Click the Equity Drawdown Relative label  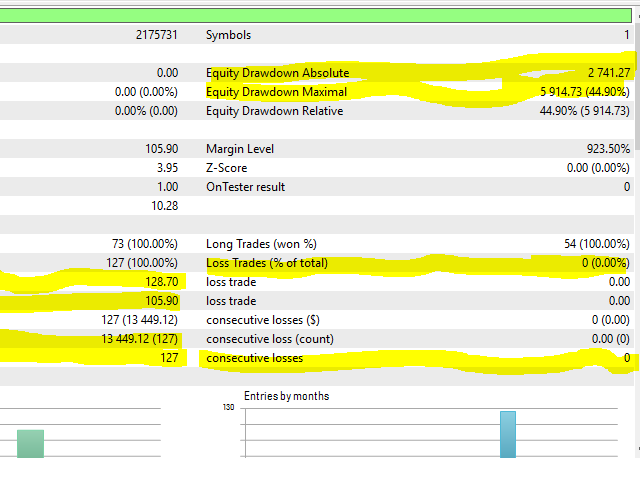point(274,111)
